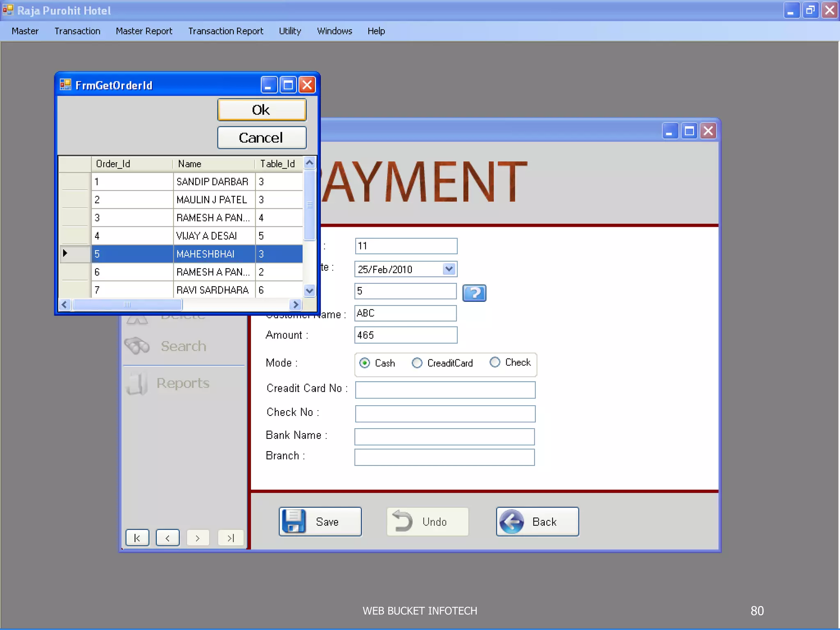The height and width of the screenshot is (630, 840).
Task: Click the Reports document icon in sidebar
Action: [137, 383]
